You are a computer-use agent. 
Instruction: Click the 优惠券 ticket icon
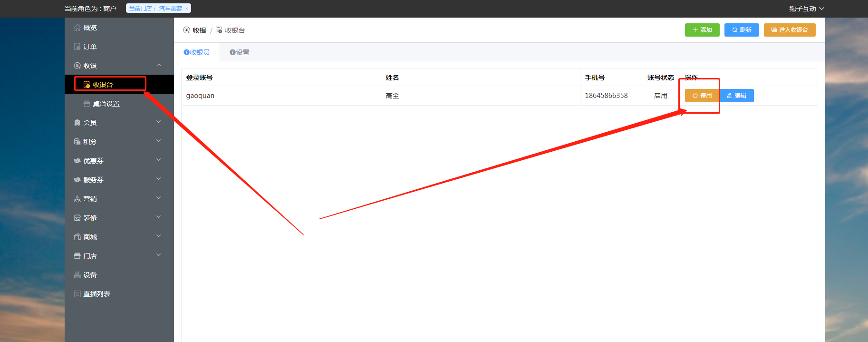[x=77, y=161]
